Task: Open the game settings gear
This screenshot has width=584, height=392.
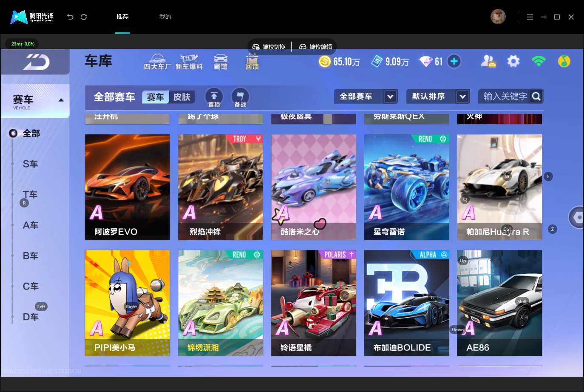Action: click(x=513, y=61)
